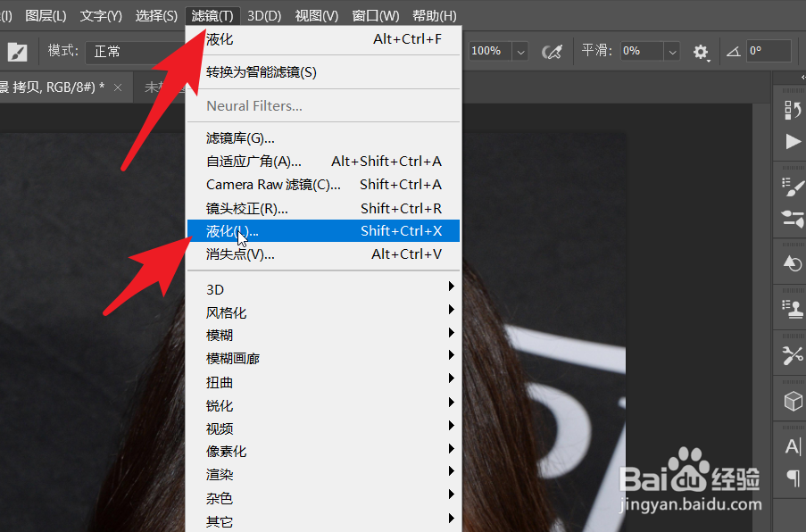806x532 pixels.
Task: Expand the 3D filter submenu
Action: pyautogui.click(x=323, y=289)
